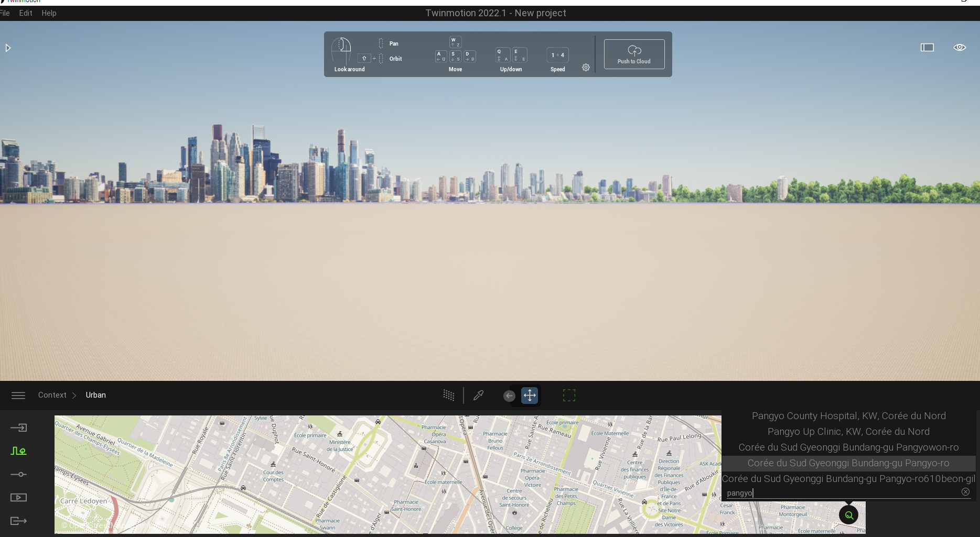The width and height of the screenshot is (980, 537).
Task: Open navigation settings gear icon
Action: [x=586, y=68]
